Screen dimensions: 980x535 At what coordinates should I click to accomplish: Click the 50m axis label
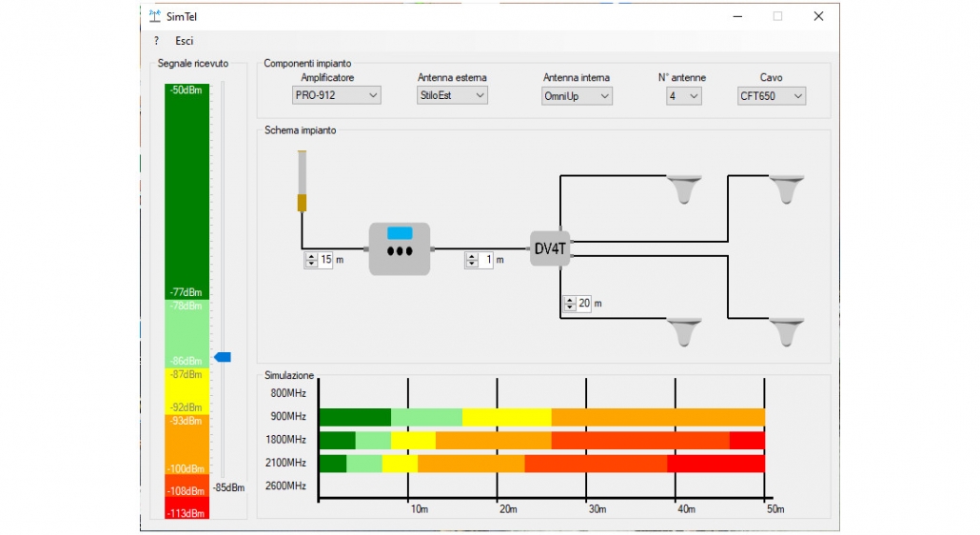coord(775,508)
